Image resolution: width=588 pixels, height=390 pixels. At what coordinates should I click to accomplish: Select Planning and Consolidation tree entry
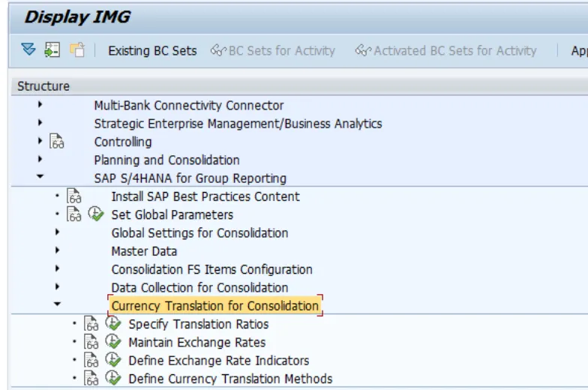point(166,160)
